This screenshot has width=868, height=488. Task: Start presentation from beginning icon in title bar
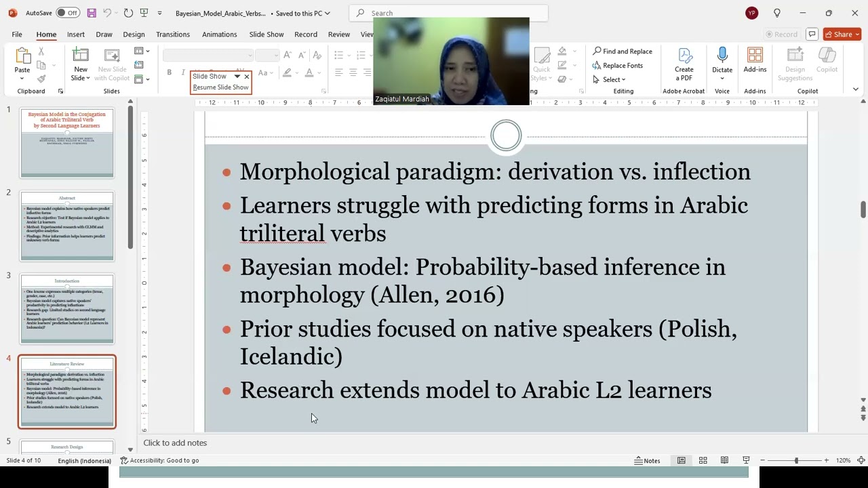[144, 13]
